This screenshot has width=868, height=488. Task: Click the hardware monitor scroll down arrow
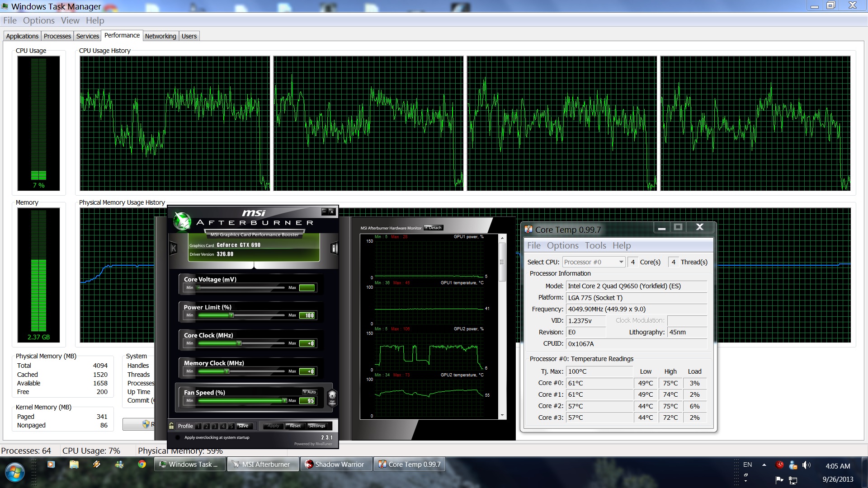502,415
